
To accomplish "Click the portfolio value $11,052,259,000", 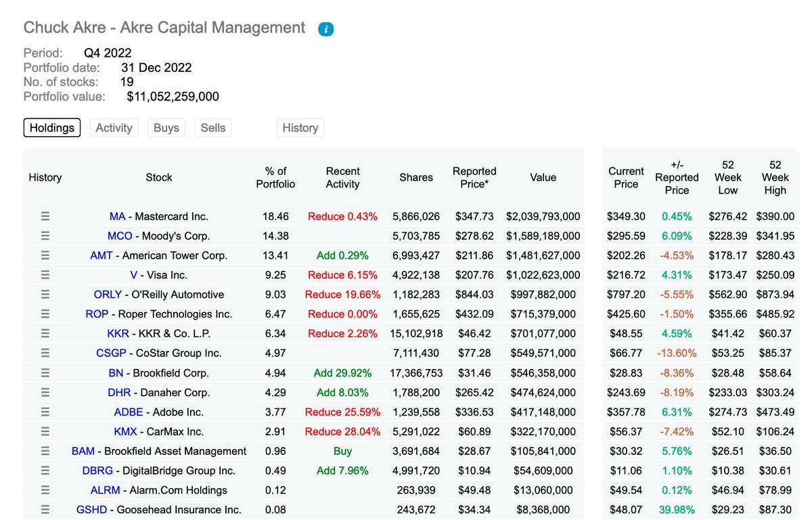I will point(173,97).
